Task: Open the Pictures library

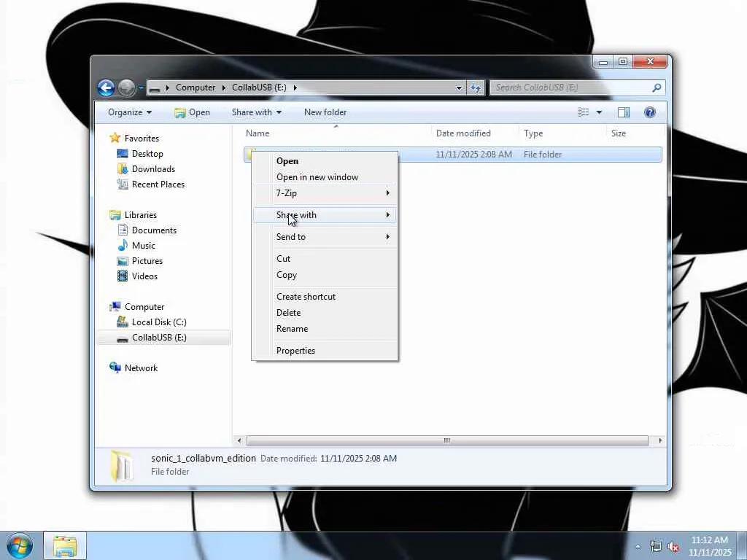Action: (x=147, y=261)
